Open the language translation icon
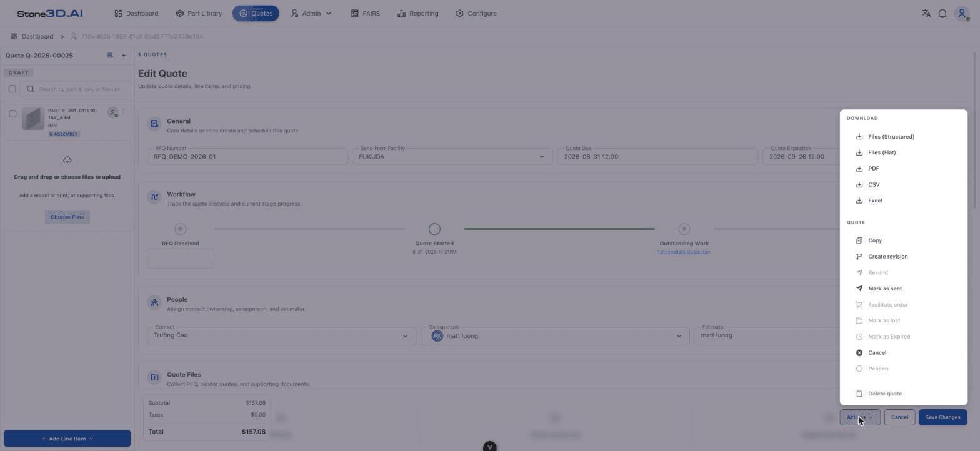 (926, 13)
